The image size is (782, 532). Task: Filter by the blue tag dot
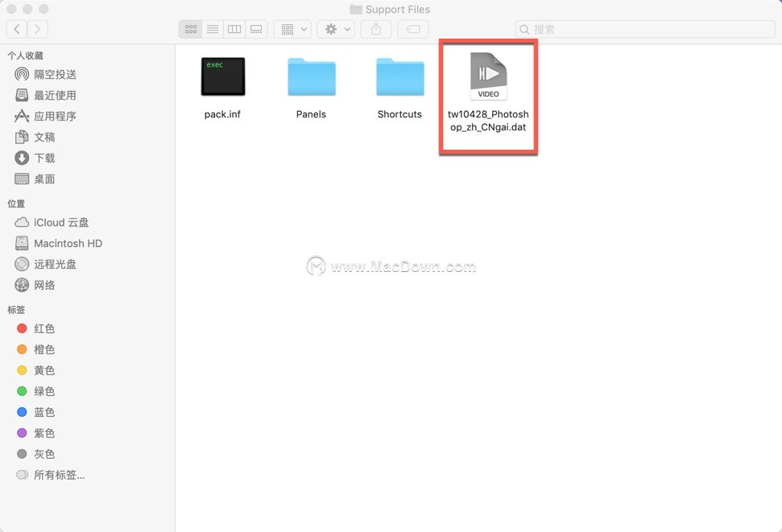pos(22,412)
